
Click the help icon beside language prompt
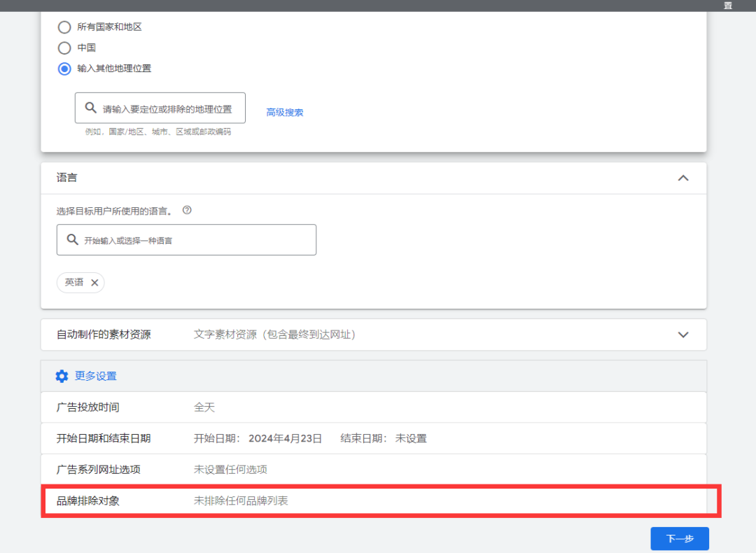[187, 210]
